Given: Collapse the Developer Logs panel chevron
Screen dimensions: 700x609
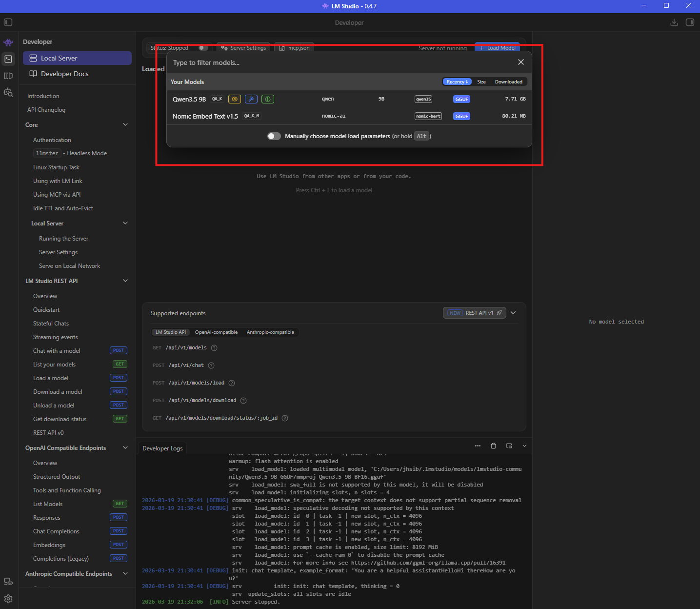Looking at the screenshot, I should click(524, 446).
